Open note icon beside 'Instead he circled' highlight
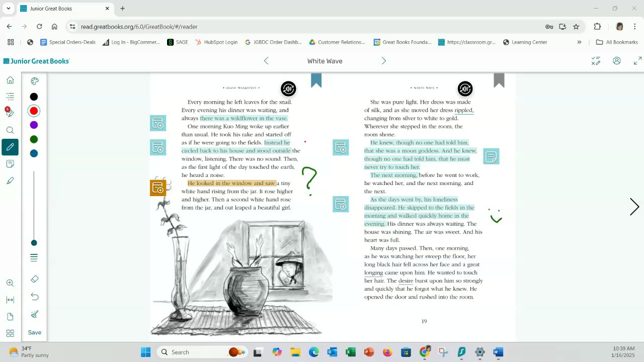 coord(158,147)
